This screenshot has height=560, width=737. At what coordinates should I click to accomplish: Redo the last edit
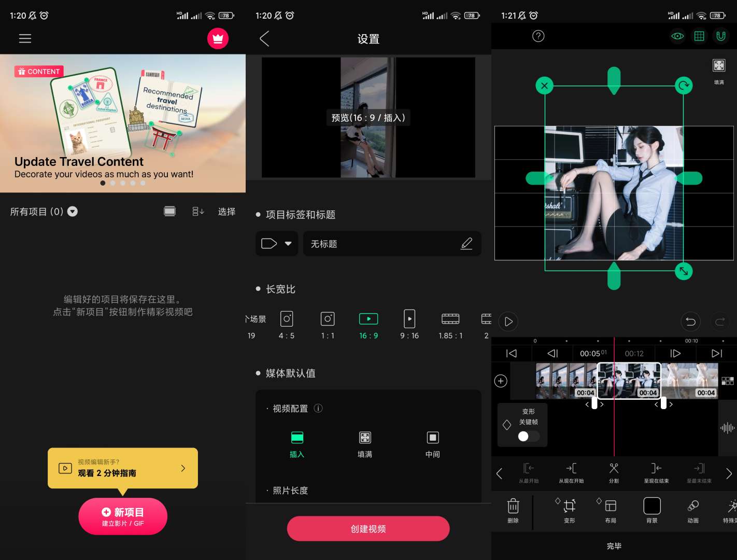pyautogui.click(x=720, y=321)
